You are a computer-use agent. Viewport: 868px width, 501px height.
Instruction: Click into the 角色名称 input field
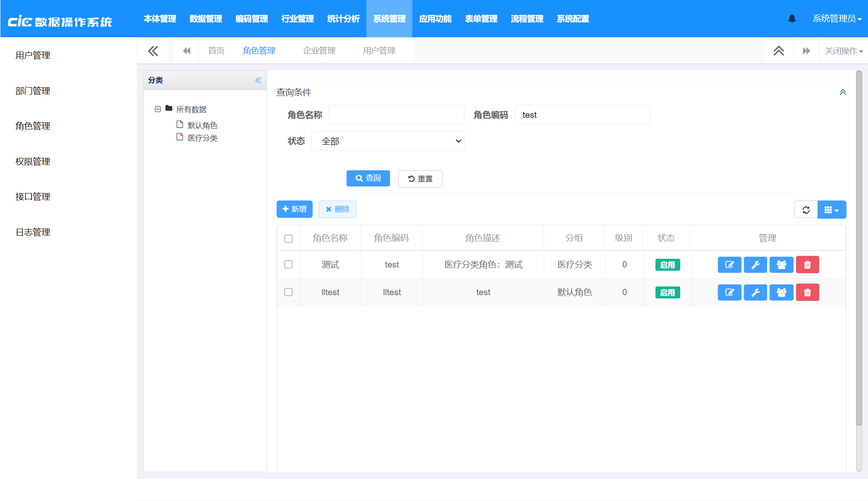point(396,115)
